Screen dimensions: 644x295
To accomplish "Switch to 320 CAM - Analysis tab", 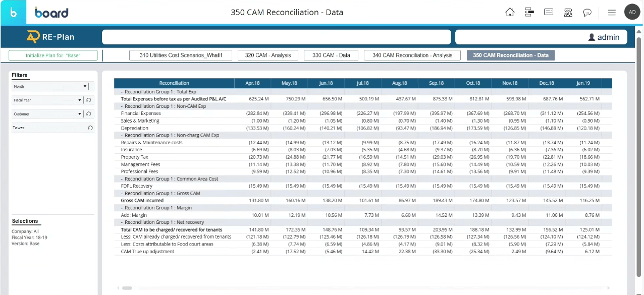I will click(267, 55).
